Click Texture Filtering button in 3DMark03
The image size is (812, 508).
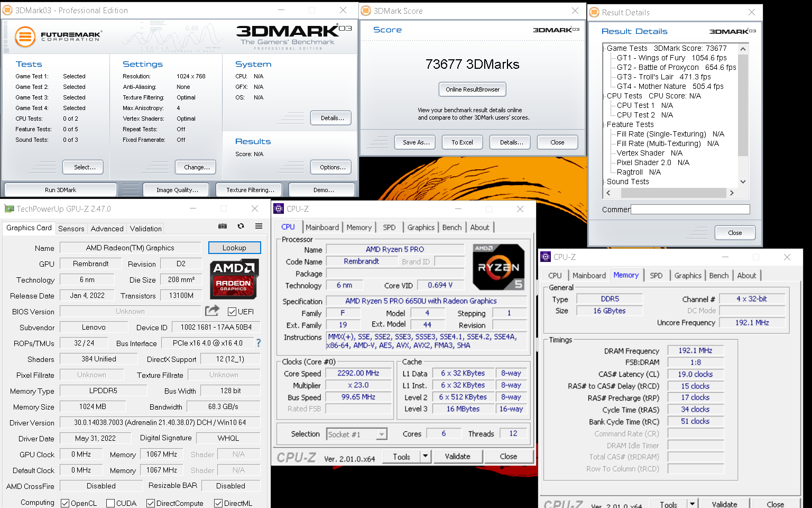tap(250, 190)
